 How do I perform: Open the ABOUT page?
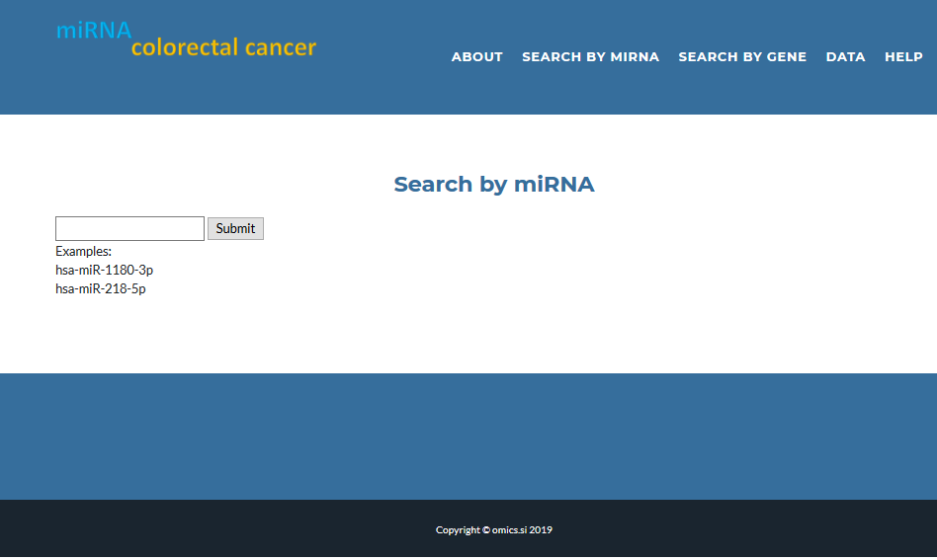(476, 57)
